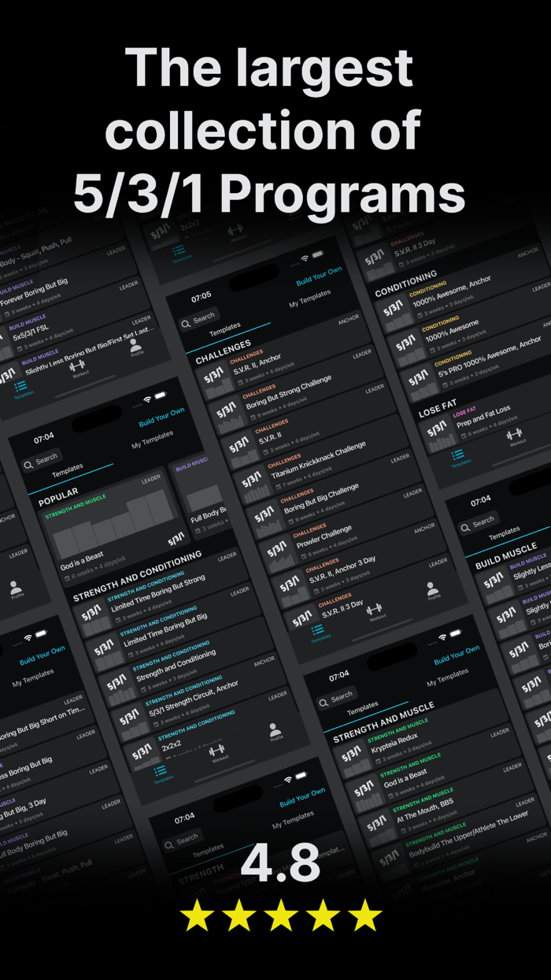551x980 pixels.
Task: Tap the Templates list icon on the Popular screen
Action: (161, 774)
